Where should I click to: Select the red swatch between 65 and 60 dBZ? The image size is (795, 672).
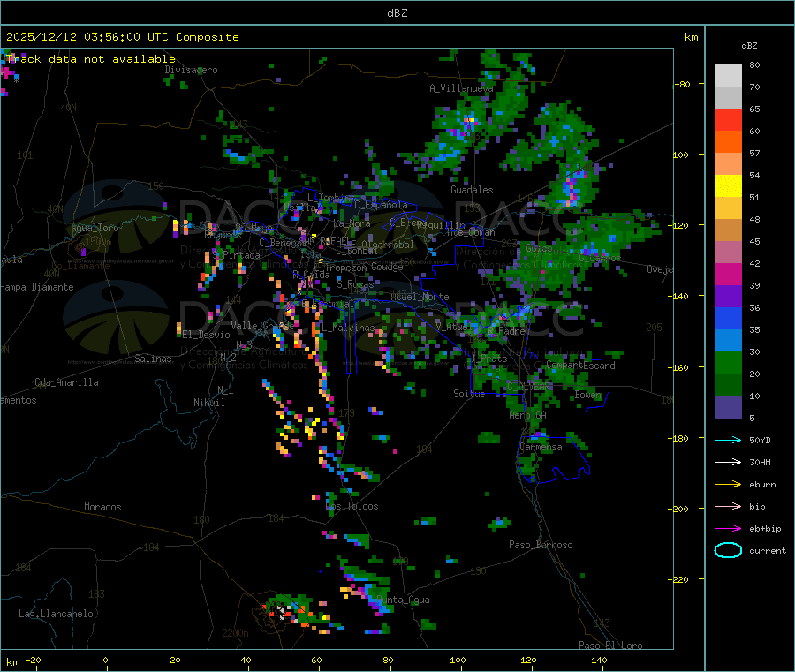click(728, 119)
